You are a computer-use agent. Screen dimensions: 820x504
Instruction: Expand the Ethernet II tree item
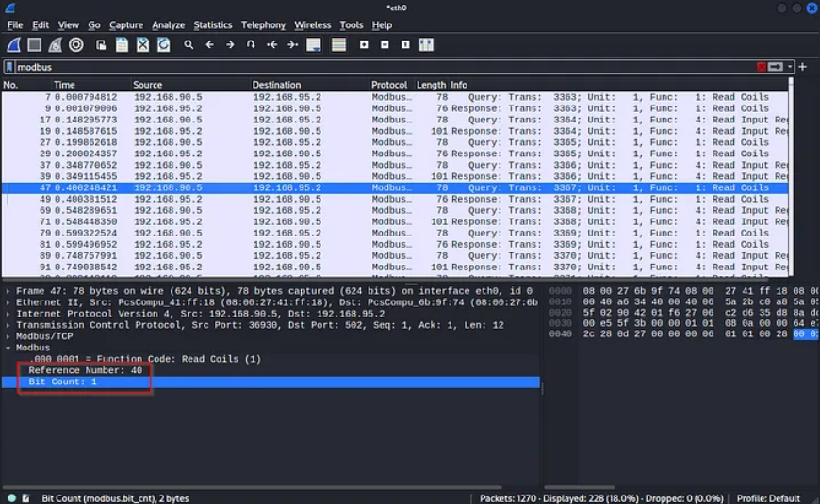(8, 302)
